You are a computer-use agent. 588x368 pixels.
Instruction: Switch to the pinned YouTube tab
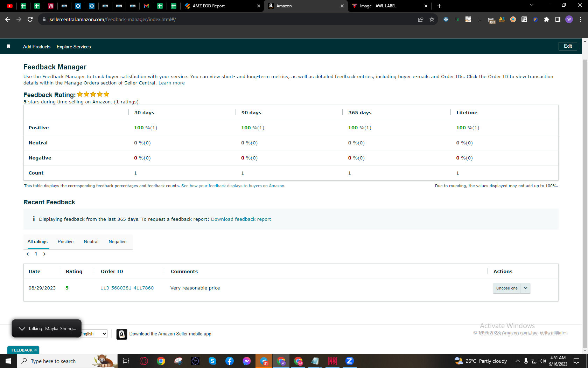[x=10, y=6]
